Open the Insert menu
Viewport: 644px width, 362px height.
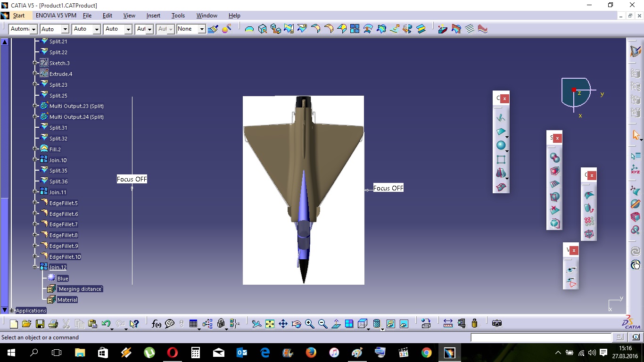(x=153, y=16)
